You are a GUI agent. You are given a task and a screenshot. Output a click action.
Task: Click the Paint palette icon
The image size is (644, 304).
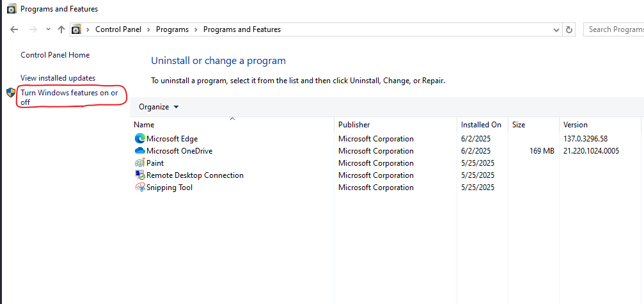click(139, 163)
